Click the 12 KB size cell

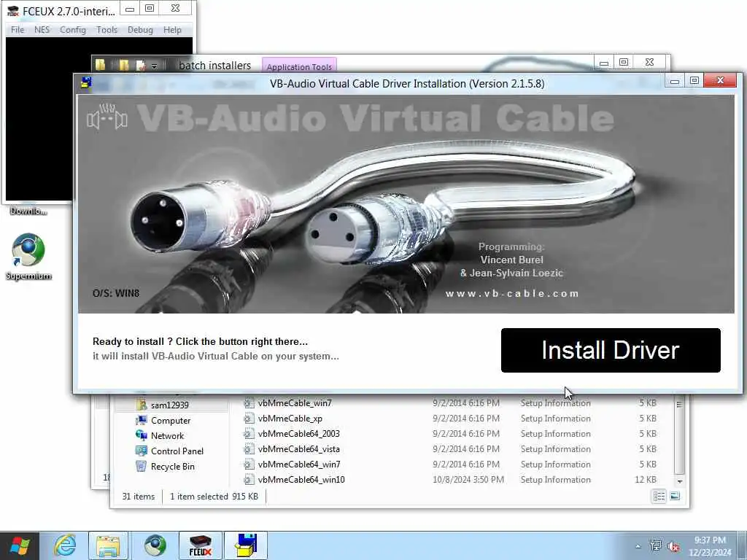pos(645,480)
